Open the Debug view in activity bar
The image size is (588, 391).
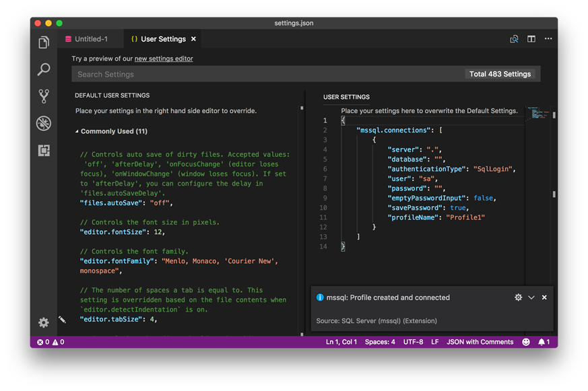pos(44,123)
